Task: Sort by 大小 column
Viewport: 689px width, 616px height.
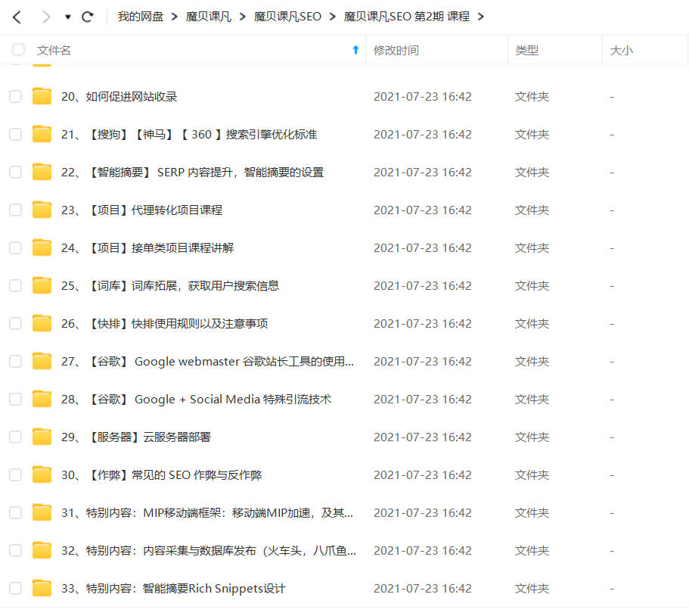Action: pyautogui.click(x=622, y=50)
